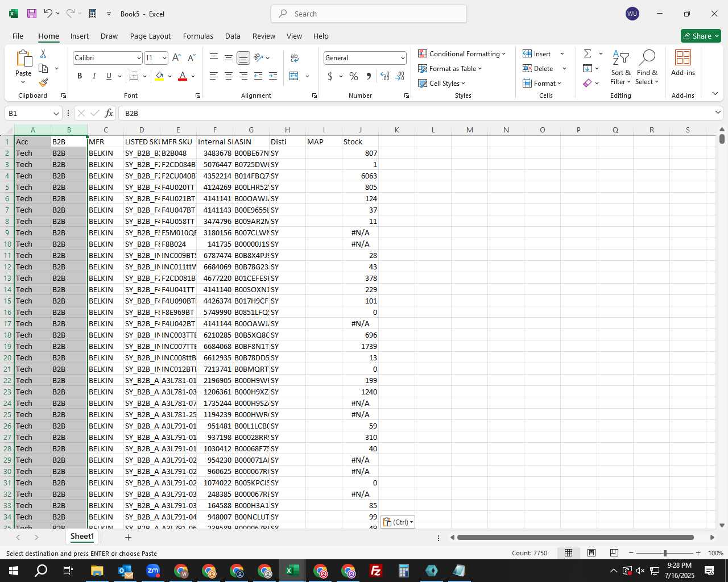Toggle Middle Align
This screenshot has width=728, height=582.
coord(229,57)
